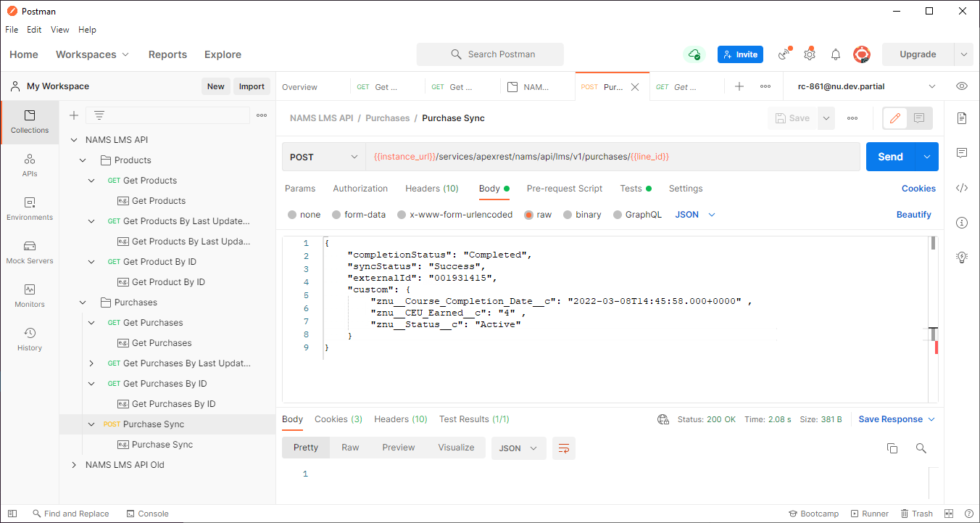Screen dimensions: 980x523
Task: Open the request documentation icon
Action: point(962,118)
